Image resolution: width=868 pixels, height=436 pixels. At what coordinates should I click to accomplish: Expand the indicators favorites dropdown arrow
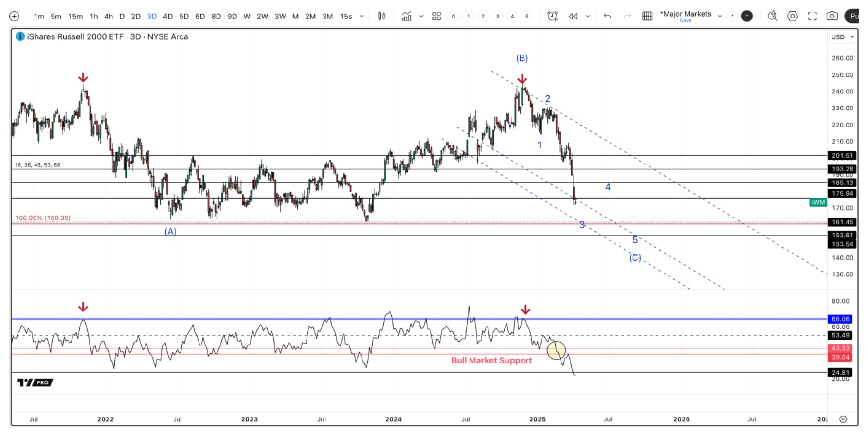click(x=421, y=16)
